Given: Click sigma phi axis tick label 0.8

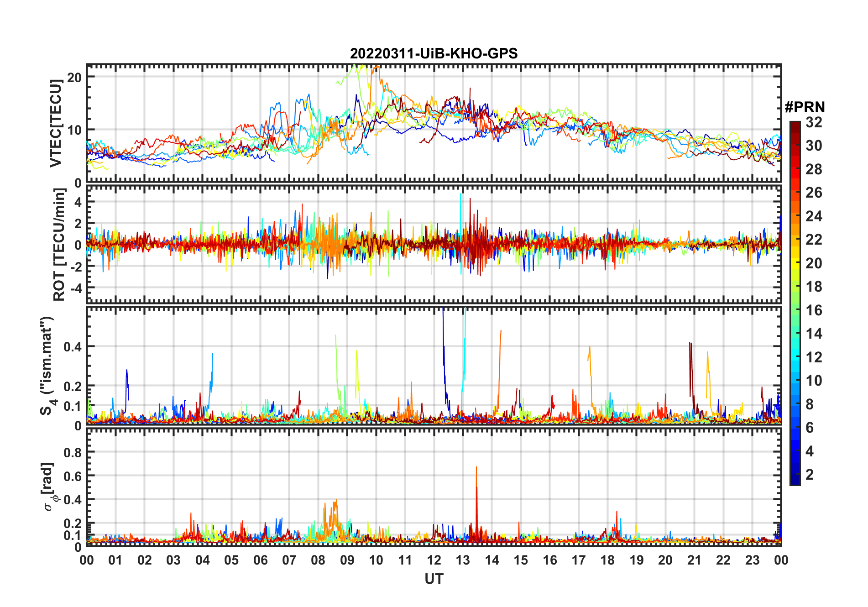Looking at the screenshot, I should tap(73, 452).
